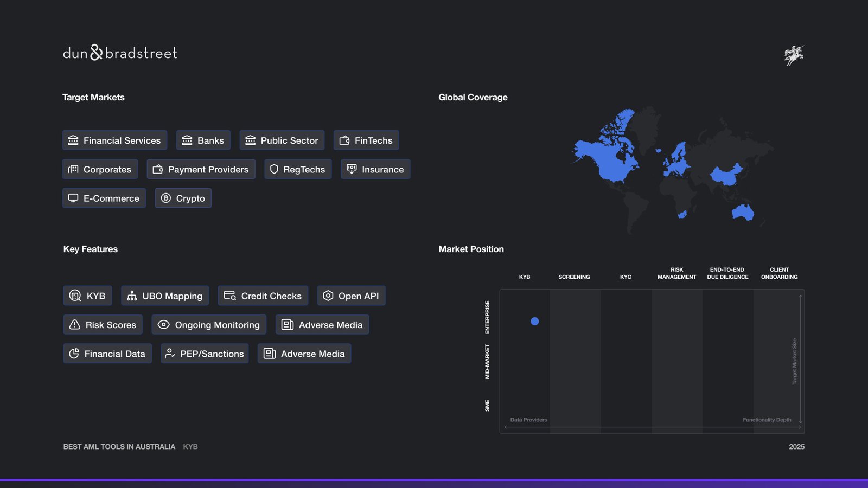868x488 pixels.
Task: Click BEST AML TOOLS IN AUSTRALIA footer
Action: pos(119,447)
